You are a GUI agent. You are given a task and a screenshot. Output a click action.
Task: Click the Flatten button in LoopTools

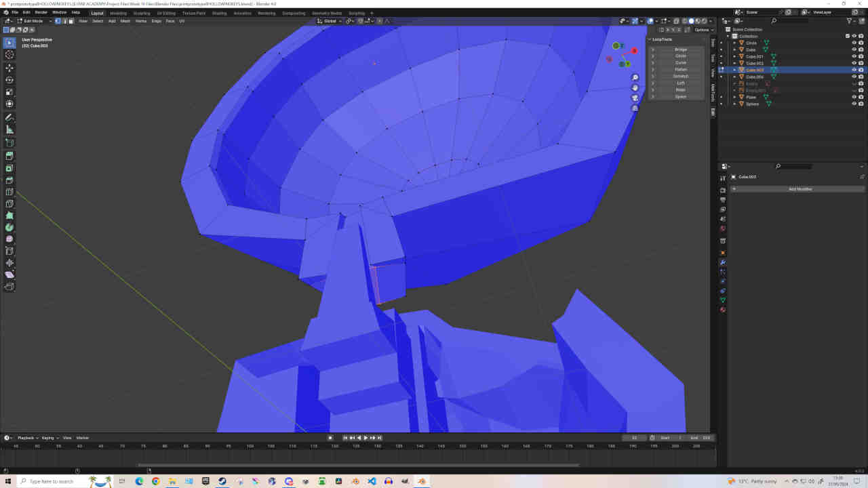click(681, 70)
